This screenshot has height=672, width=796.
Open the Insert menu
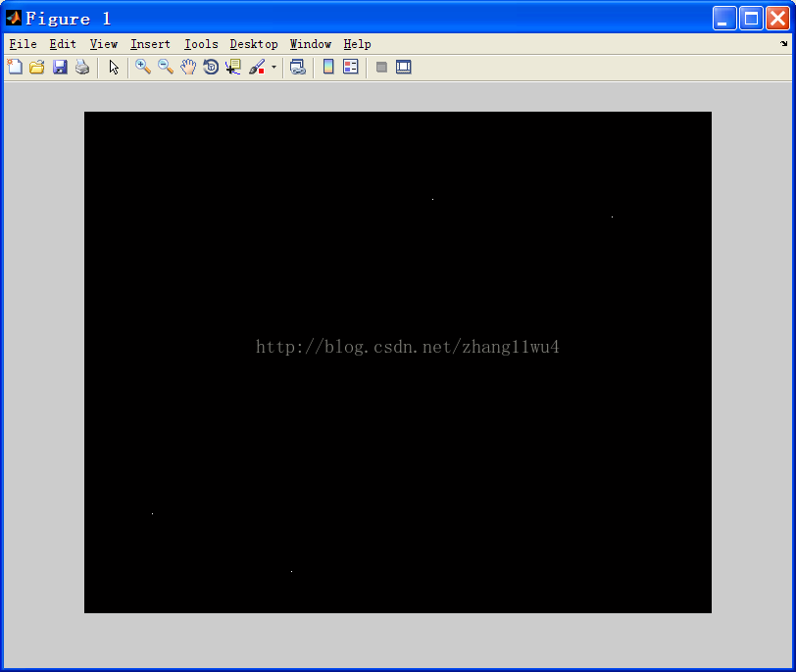[x=150, y=44]
